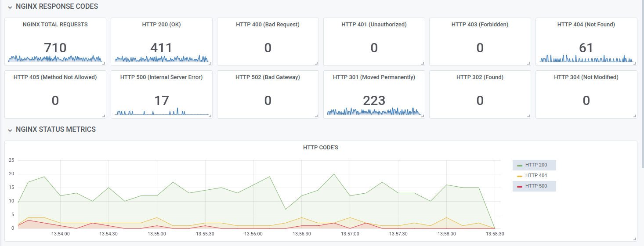The image size is (644, 246).
Task: Open HTTP 200 (OK) panel title menu
Action: coord(161,25)
